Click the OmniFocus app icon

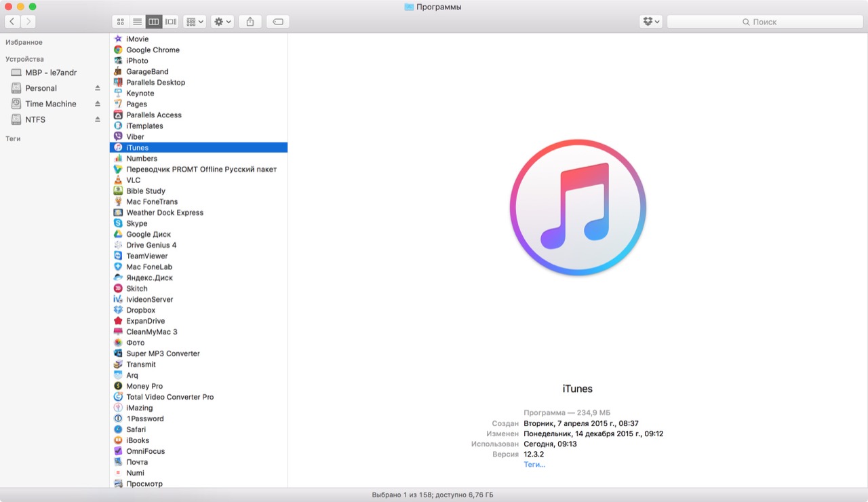(x=118, y=451)
